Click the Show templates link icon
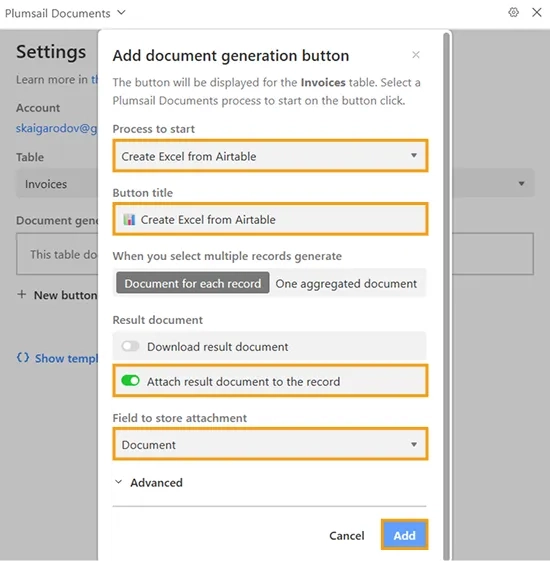Image resolution: width=550 pixels, height=561 pixels. (x=23, y=357)
